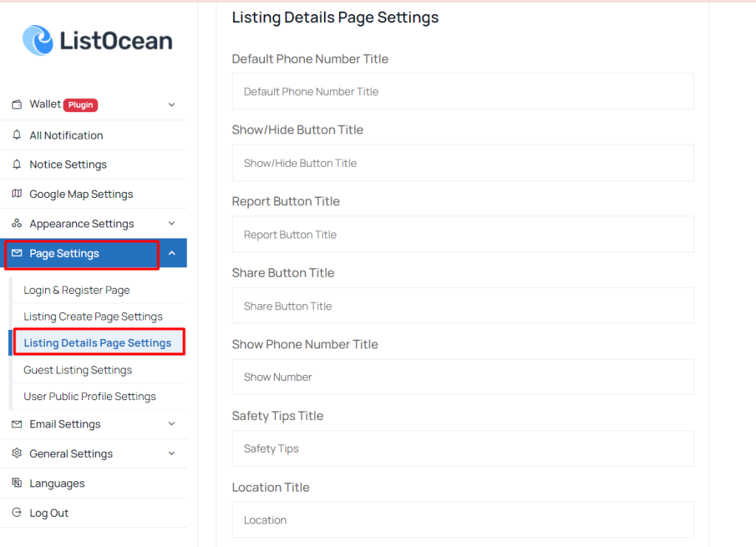The height and width of the screenshot is (547, 756).
Task: Focus the Default Phone Number Title field
Action: pyautogui.click(x=463, y=92)
